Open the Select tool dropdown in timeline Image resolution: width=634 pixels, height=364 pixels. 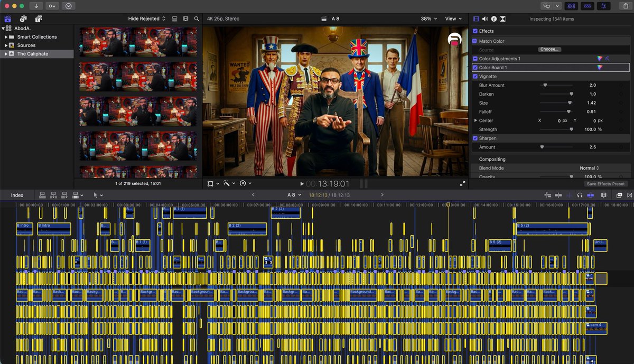pos(98,195)
